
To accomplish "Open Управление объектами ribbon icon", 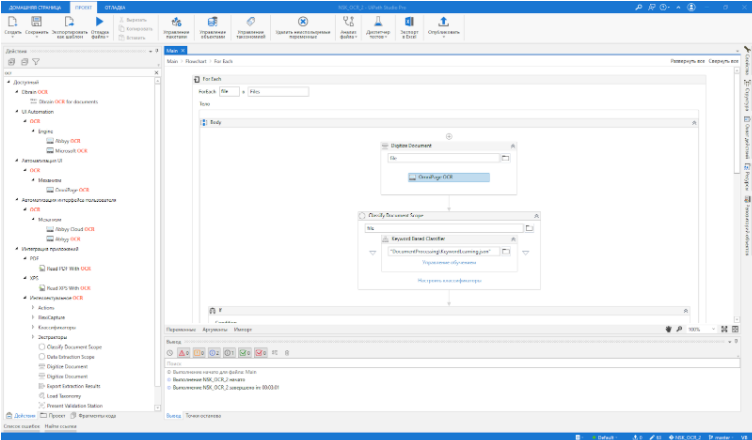I will 212,22.
